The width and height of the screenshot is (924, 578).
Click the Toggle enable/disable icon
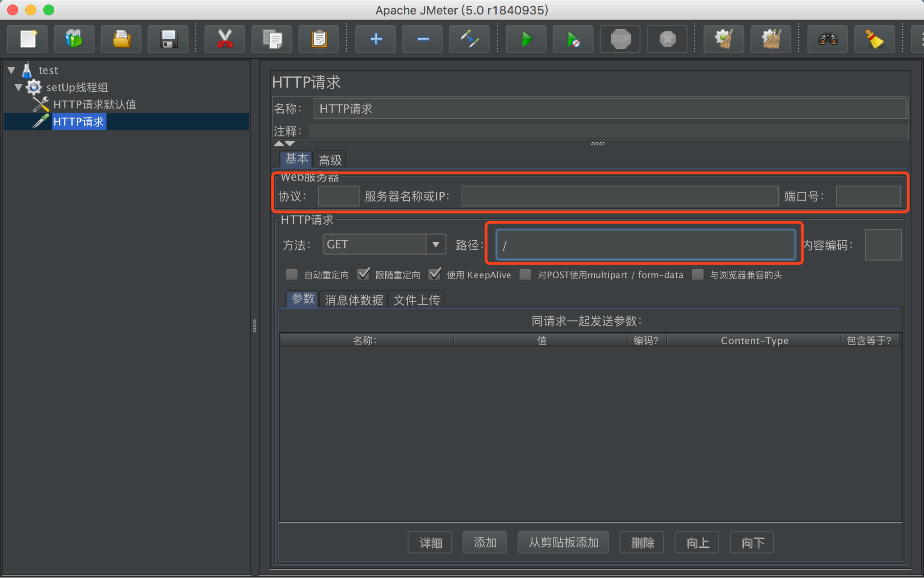coord(469,39)
